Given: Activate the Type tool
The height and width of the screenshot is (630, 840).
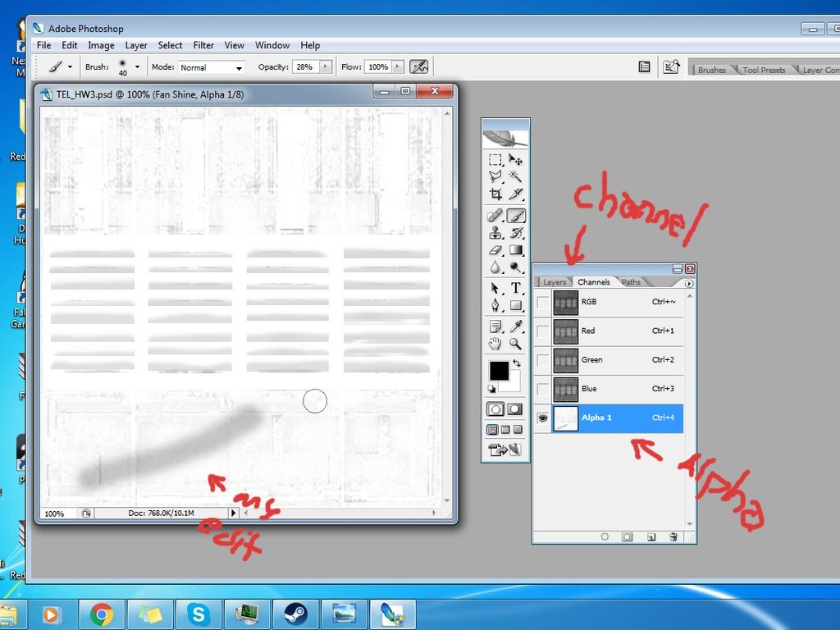Looking at the screenshot, I should (x=516, y=288).
